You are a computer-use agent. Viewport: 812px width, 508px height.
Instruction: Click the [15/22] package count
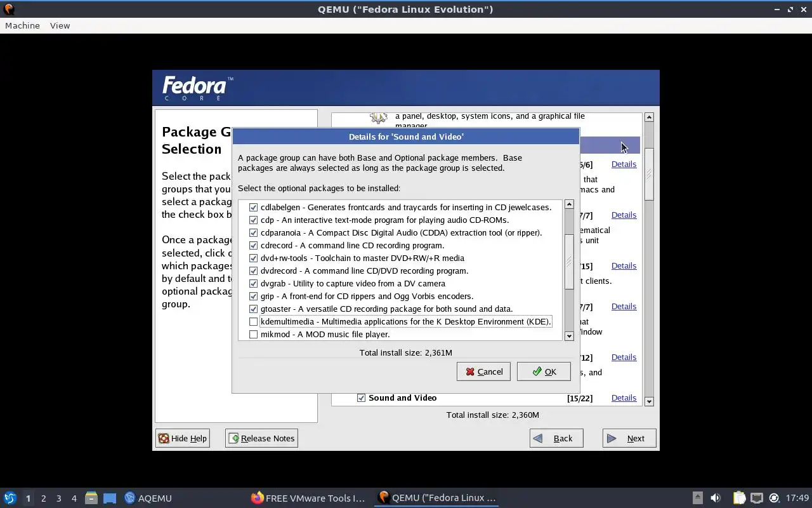click(x=580, y=398)
